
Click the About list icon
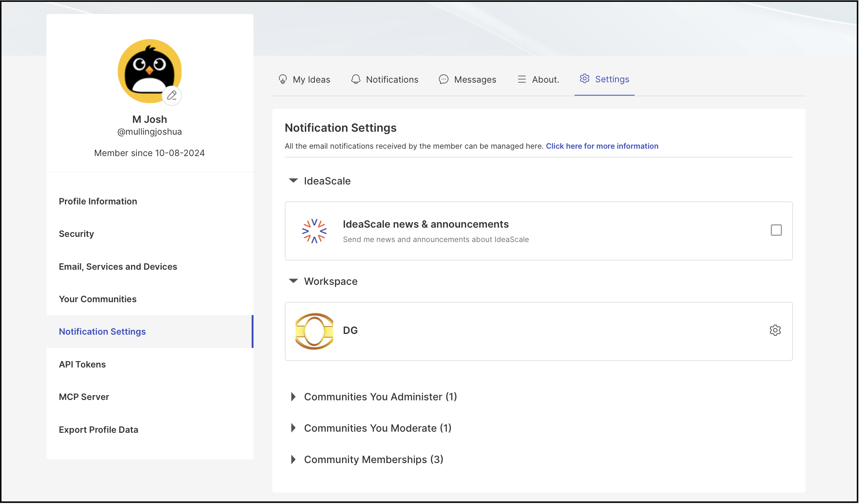click(x=522, y=79)
